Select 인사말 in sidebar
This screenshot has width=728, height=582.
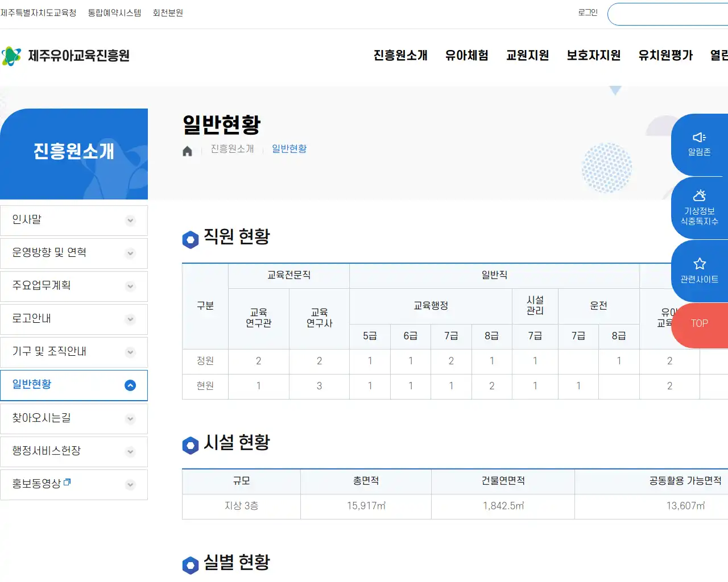tap(74, 221)
